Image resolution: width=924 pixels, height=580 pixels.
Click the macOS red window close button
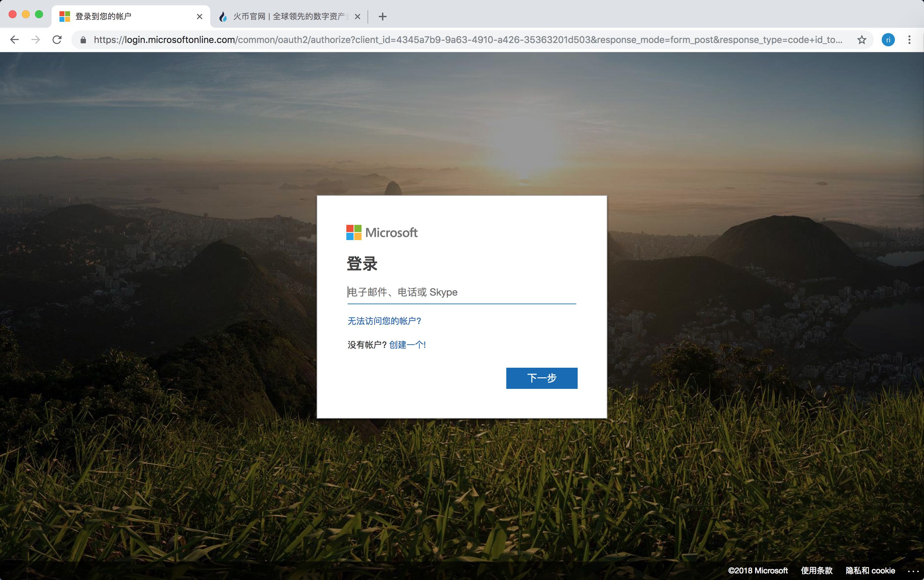coord(12,15)
